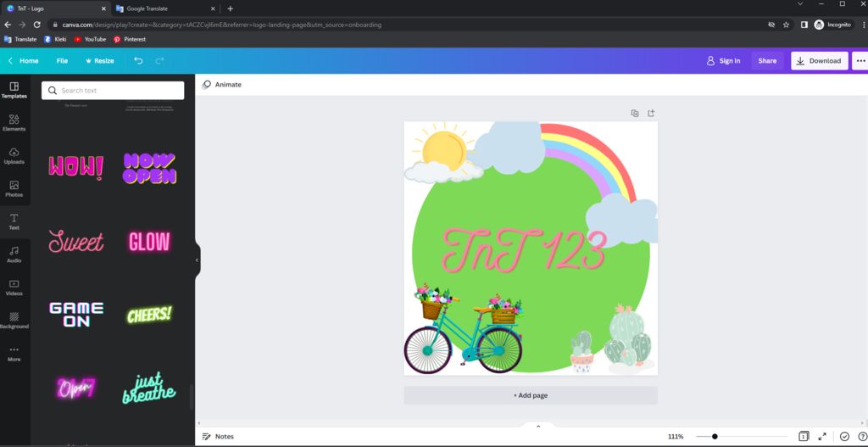Click the Share button
This screenshot has height=447, width=868.
767,61
